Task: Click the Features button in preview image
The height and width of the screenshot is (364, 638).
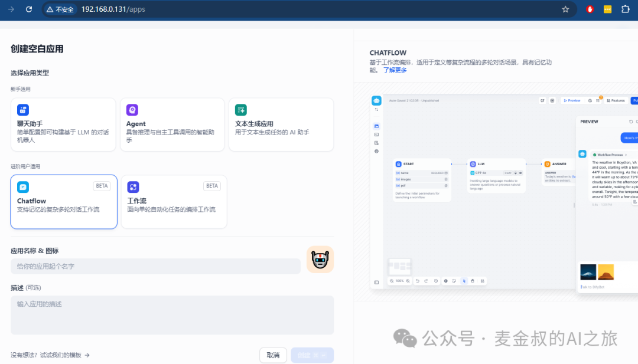Action: point(616,100)
